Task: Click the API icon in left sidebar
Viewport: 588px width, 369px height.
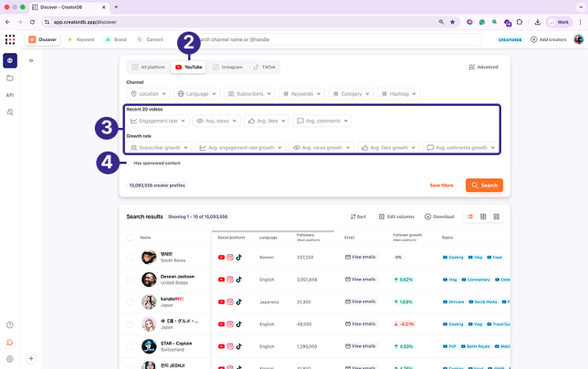Action: coord(10,95)
